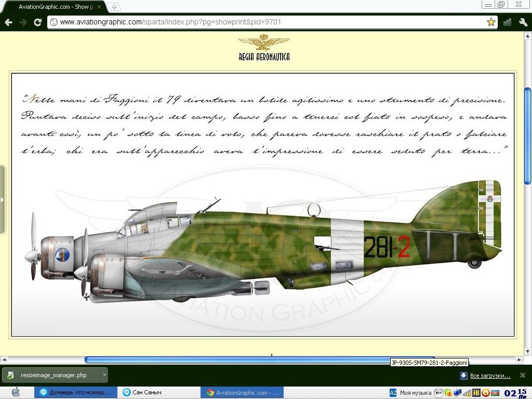The image size is (532, 399).
Task: Open the Все загрузки link
Action: 490,376
